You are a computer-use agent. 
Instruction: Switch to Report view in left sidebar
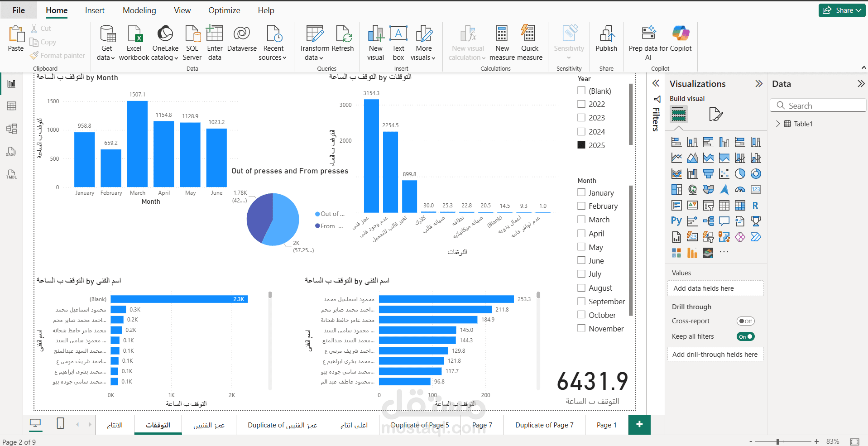pyautogui.click(x=11, y=84)
